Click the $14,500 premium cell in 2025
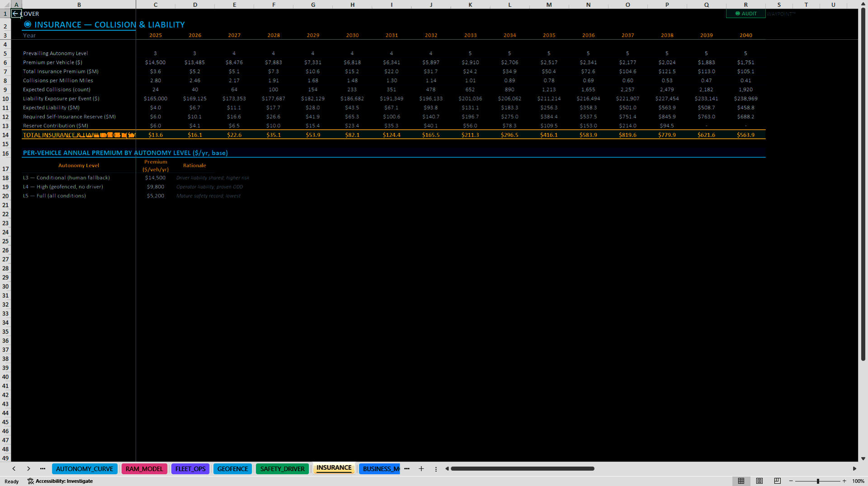 (156, 62)
